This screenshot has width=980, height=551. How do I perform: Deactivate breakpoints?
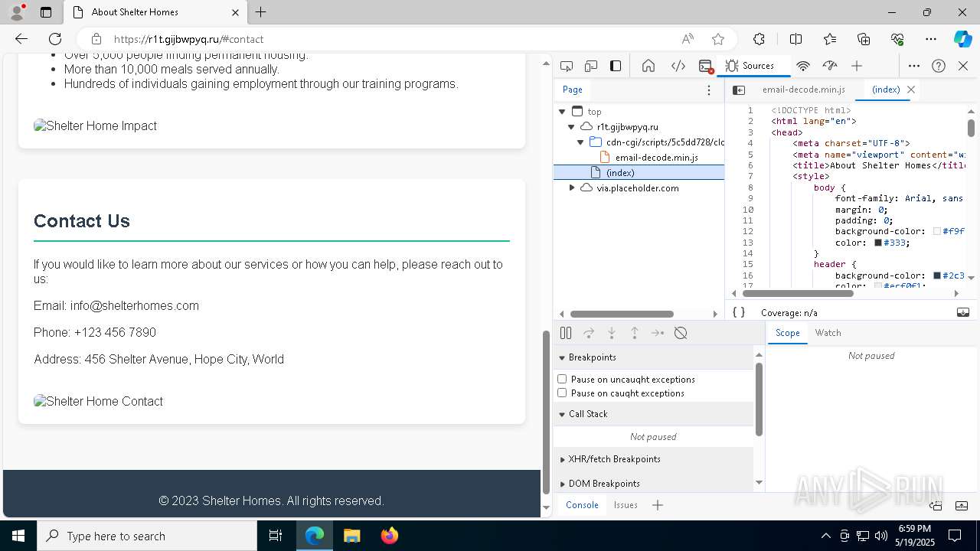(x=681, y=333)
